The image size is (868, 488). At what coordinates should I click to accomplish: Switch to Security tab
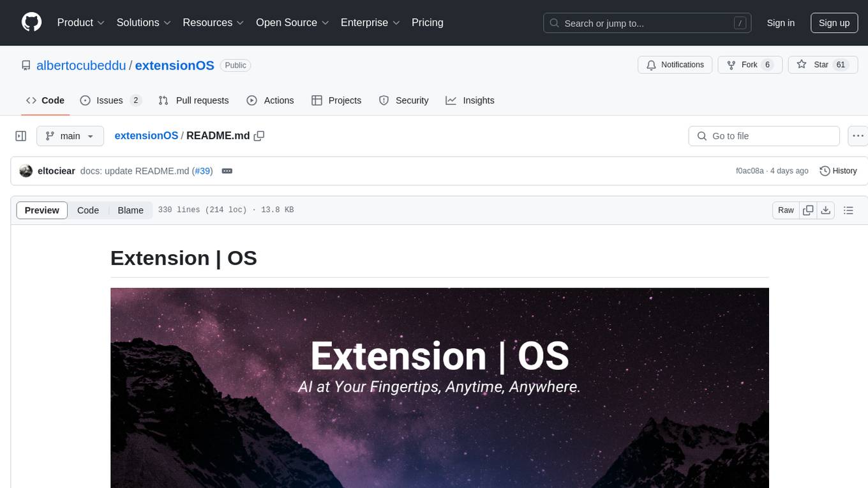tap(403, 100)
